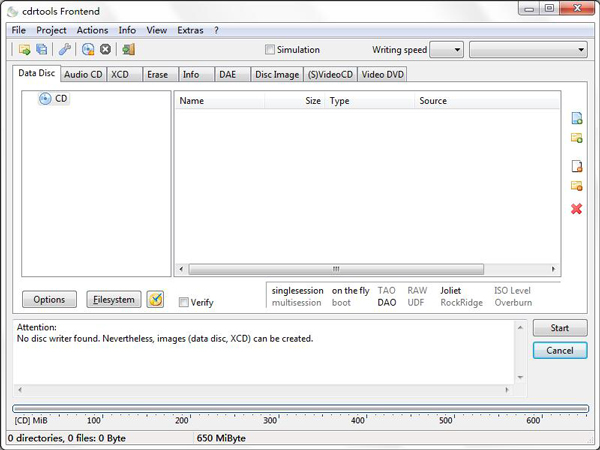Click the remove folder icon
600x450 pixels.
(577, 186)
